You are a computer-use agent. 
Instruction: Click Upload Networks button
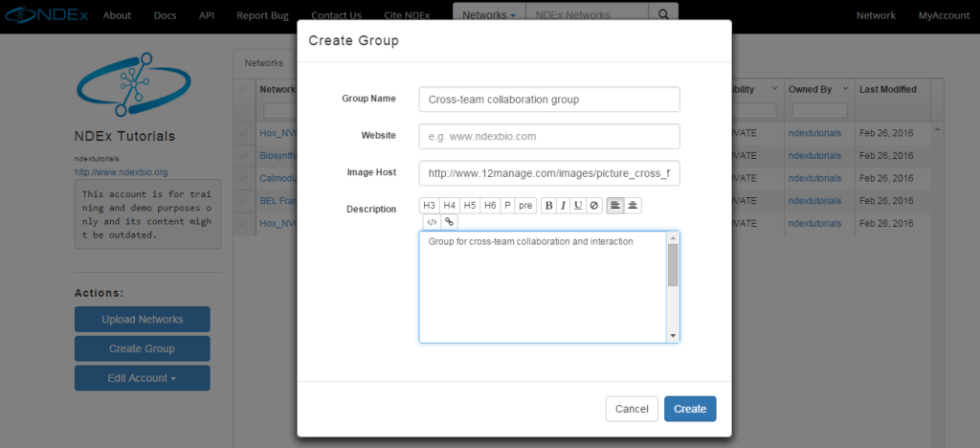(x=143, y=320)
